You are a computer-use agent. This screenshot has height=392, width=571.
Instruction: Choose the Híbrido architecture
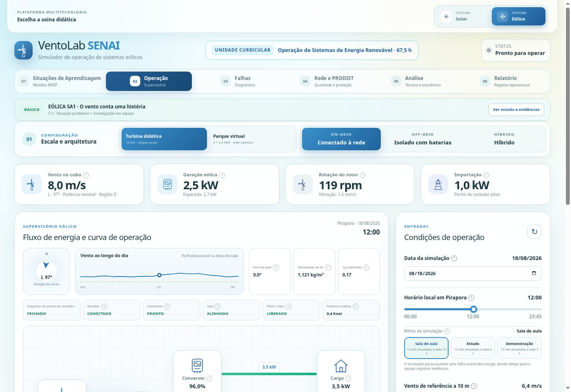pyautogui.click(x=504, y=139)
